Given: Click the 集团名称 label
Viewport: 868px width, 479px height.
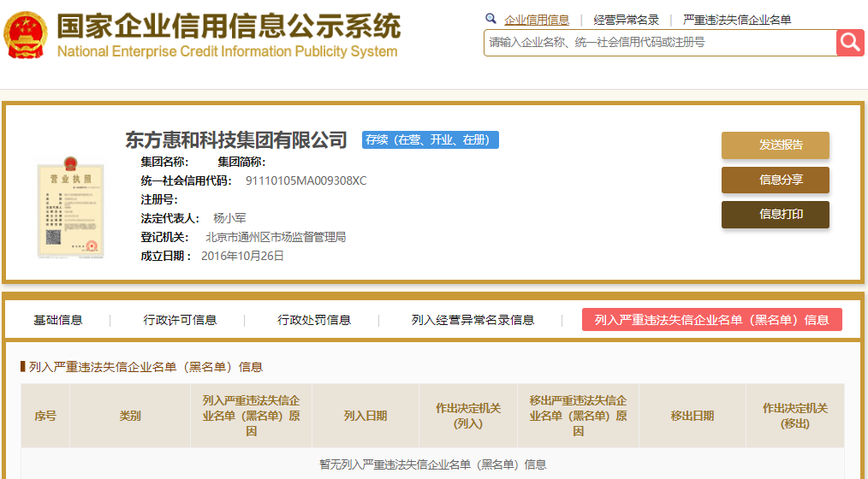Looking at the screenshot, I should pyautogui.click(x=164, y=162).
